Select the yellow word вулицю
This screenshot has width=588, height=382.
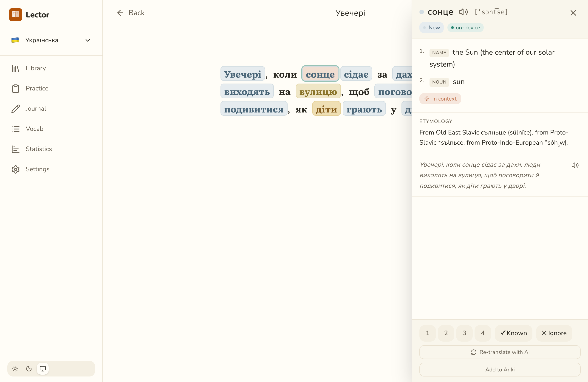click(318, 91)
